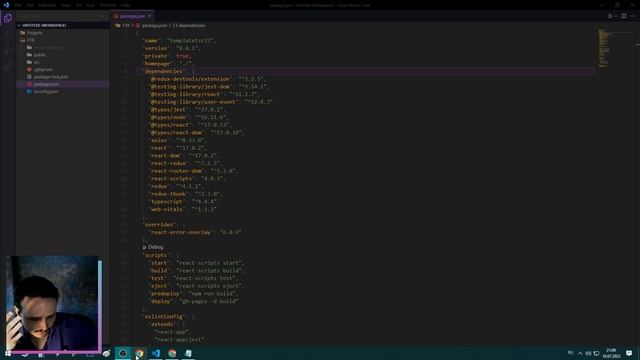Click the webcam overlay thumbnail
The height and width of the screenshot is (360, 640).
53,304
